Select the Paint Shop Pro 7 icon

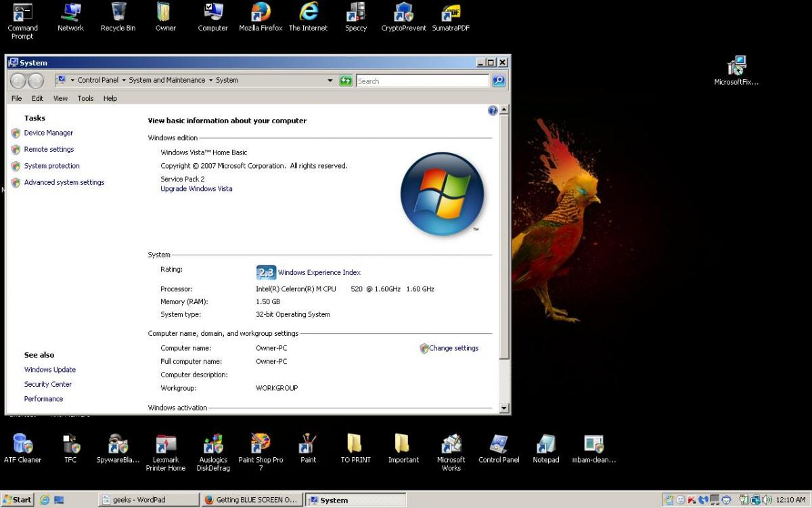pyautogui.click(x=261, y=452)
